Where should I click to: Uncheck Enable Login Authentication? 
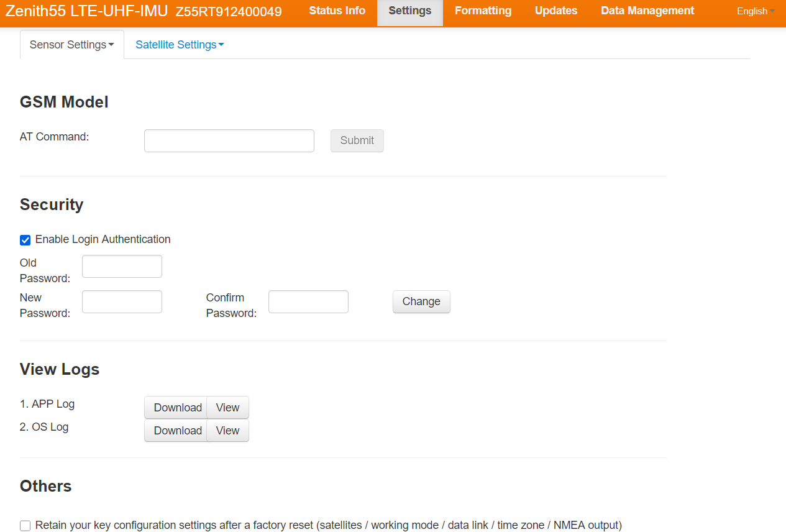click(25, 241)
